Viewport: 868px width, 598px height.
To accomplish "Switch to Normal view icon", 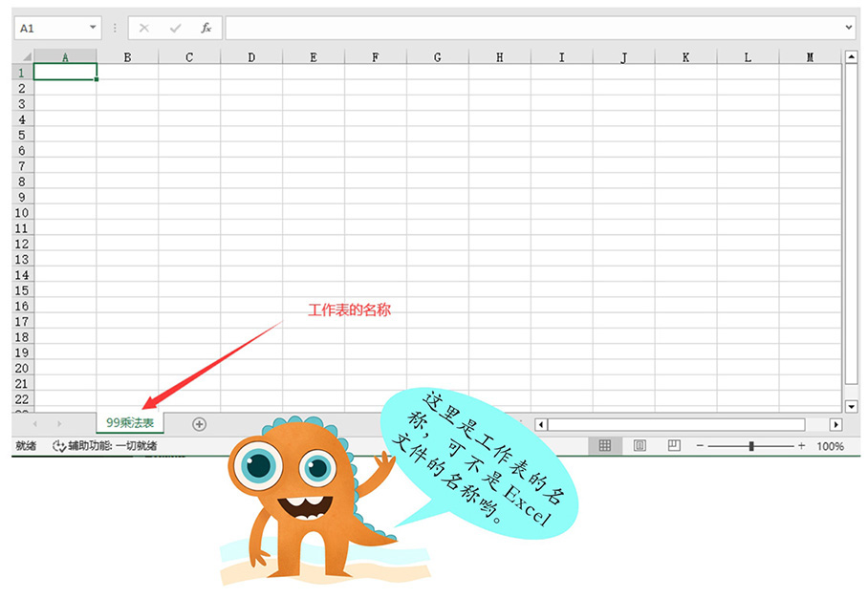I will click(604, 445).
